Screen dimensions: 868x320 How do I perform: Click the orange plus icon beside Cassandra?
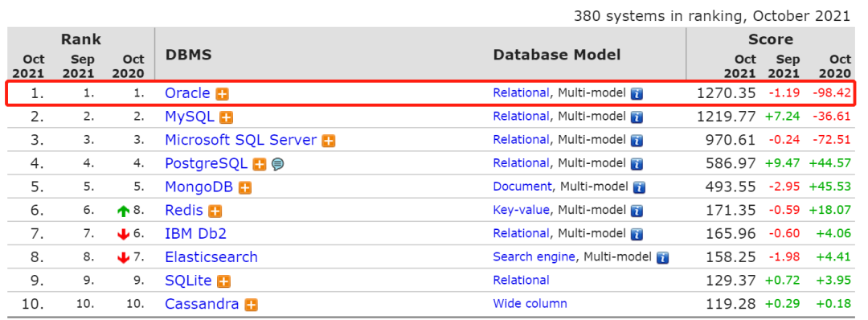(252, 305)
